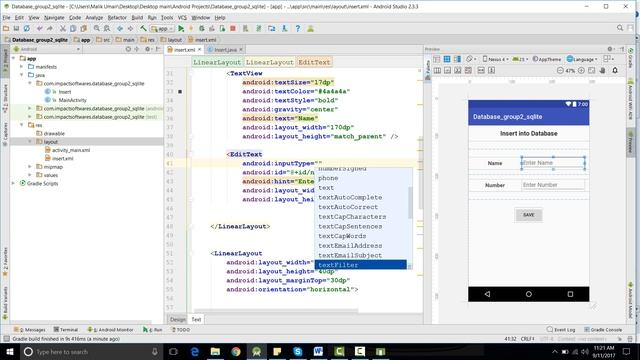Open the Android Monitor tool window

[x=111, y=329]
